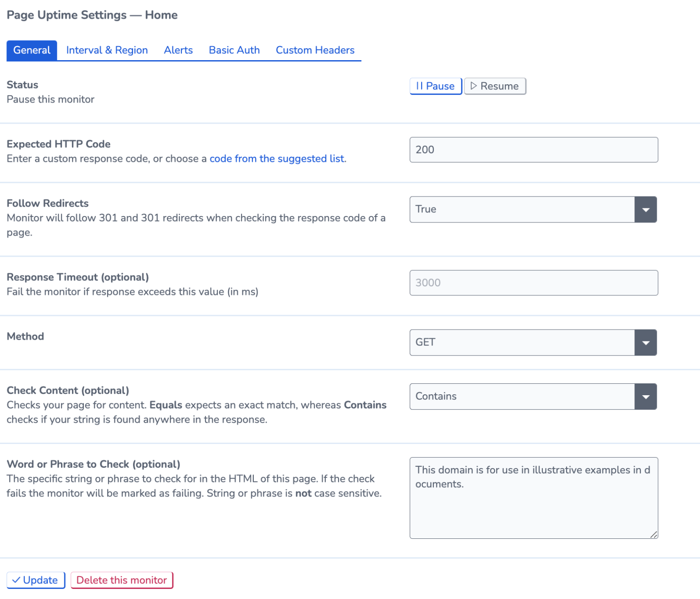The height and width of the screenshot is (599, 700).
Task: Click the Expected HTTP Code field showing 200
Action: click(534, 150)
